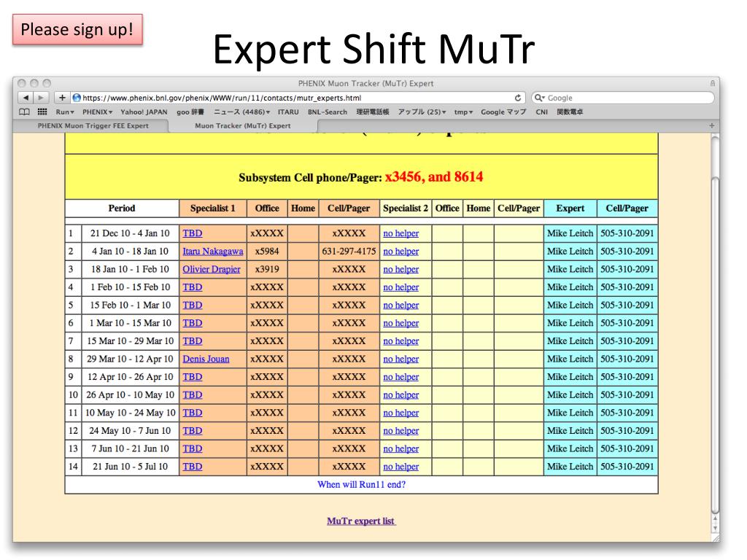
Task: Click TBD link for 26 Apr 10 - 10 May 10
Action: point(193,394)
